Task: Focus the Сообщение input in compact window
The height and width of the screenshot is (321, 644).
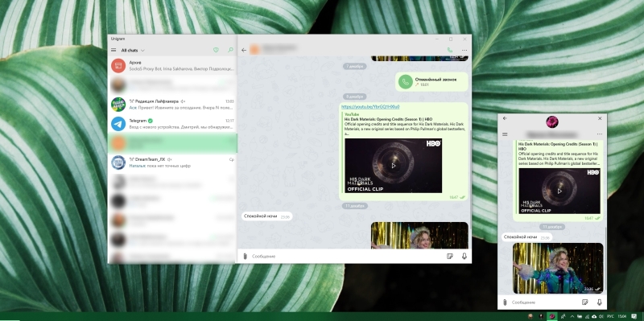Action: pyautogui.click(x=544, y=302)
